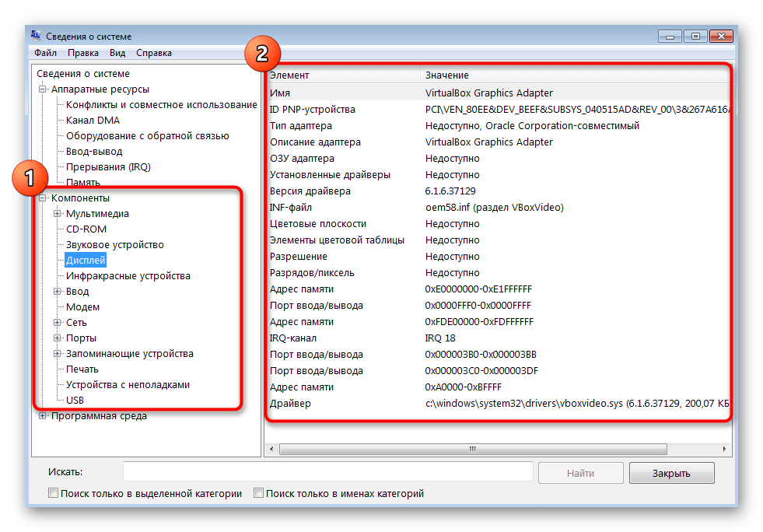Select Конфликты и совместное использование
The image size is (763, 532).
(162, 105)
